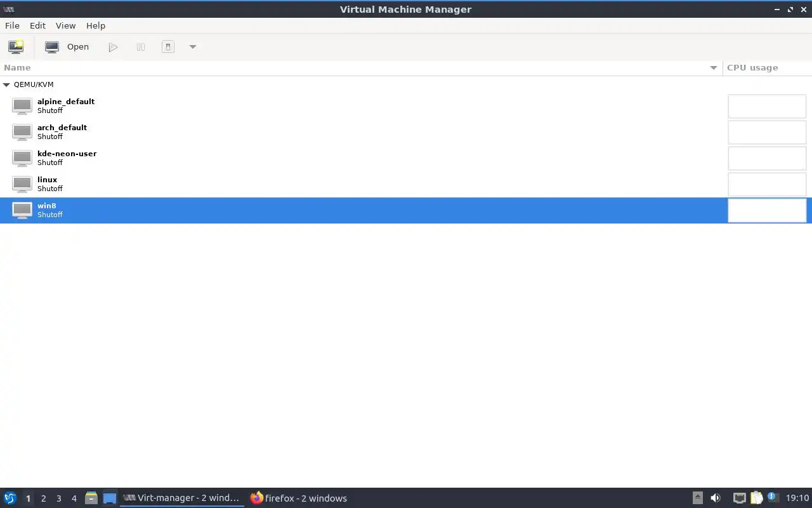Open the Help menu
The width and height of the screenshot is (812, 508).
[x=96, y=25]
